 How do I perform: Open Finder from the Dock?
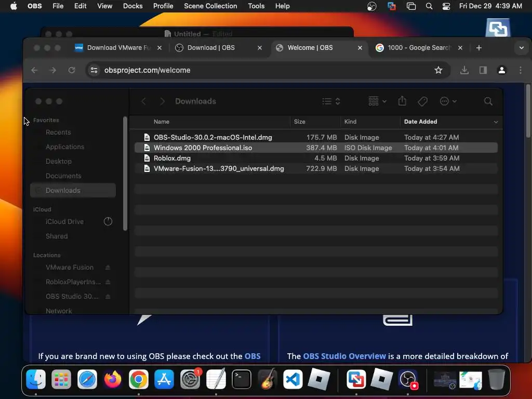pos(36,379)
